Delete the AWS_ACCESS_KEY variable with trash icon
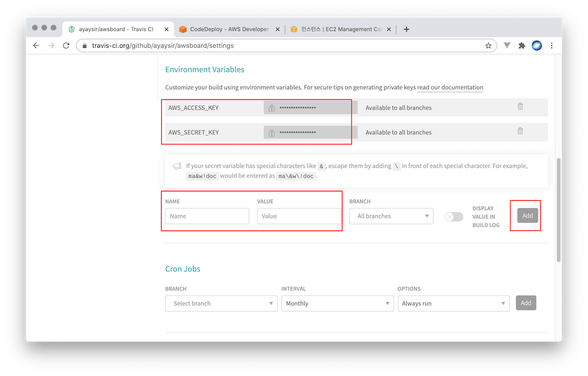Viewport: 588px width, 376px height. click(520, 107)
